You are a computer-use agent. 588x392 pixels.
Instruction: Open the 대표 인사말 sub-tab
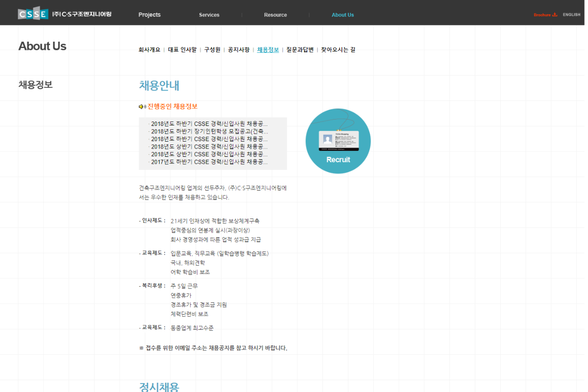click(x=182, y=50)
